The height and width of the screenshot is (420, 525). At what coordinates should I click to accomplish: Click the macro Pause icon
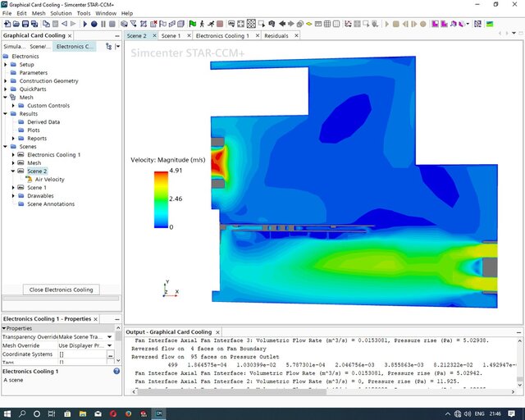[103, 24]
